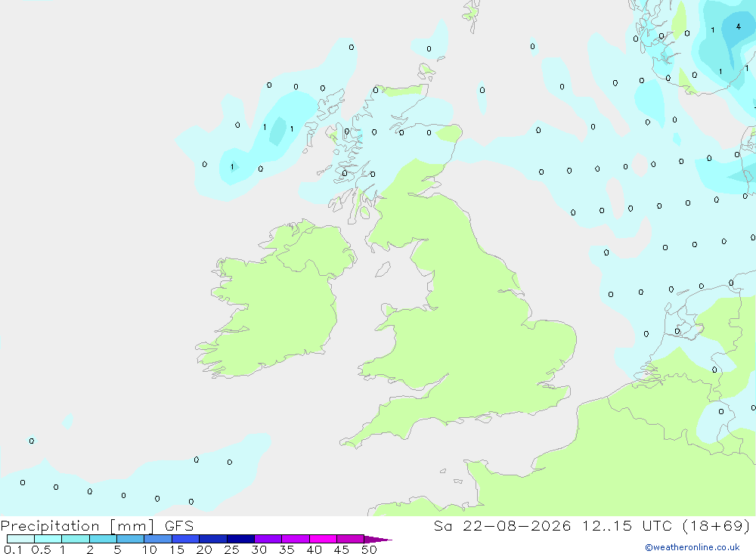Pick the 2–5 mm legend swatch
Screen dimensions: 756x554
click(103, 539)
